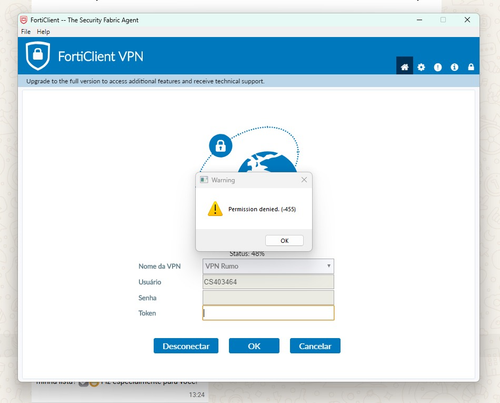Open the Help menu

click(43, 32)
